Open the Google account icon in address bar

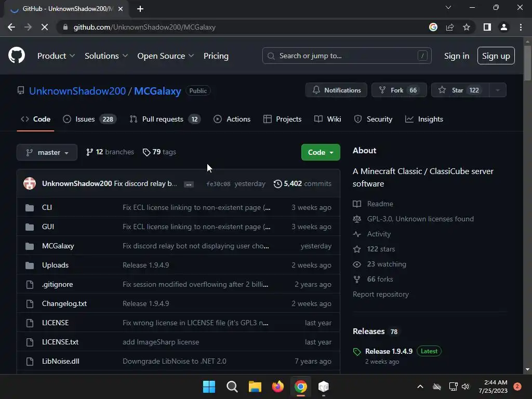pyautogui.click(x=433, y=27)
